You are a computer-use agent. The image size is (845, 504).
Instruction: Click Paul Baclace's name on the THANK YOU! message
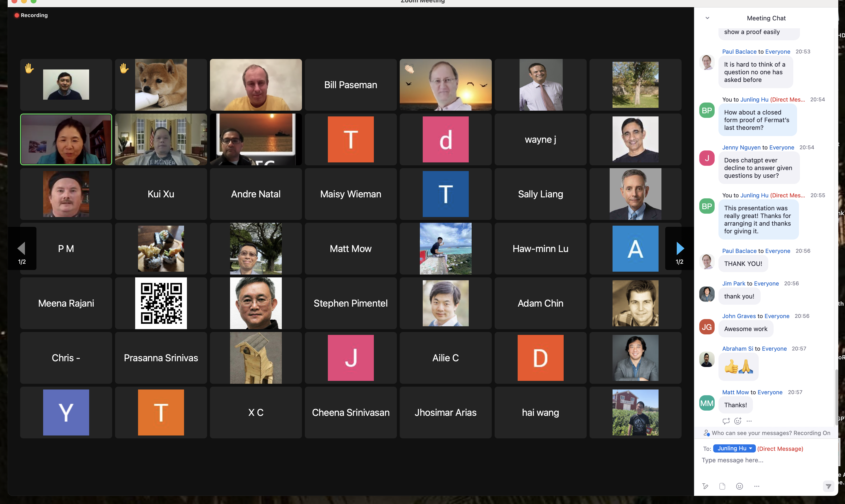coord(739,251)
